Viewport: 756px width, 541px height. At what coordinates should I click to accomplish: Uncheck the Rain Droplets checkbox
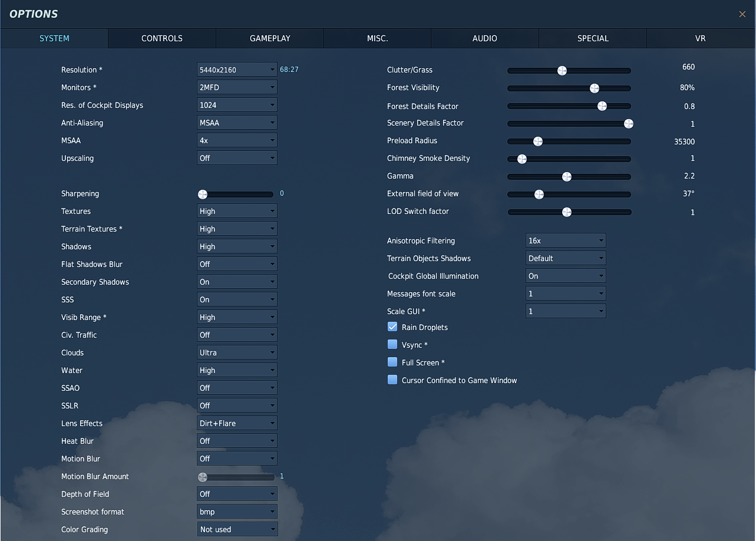point(392,327)
